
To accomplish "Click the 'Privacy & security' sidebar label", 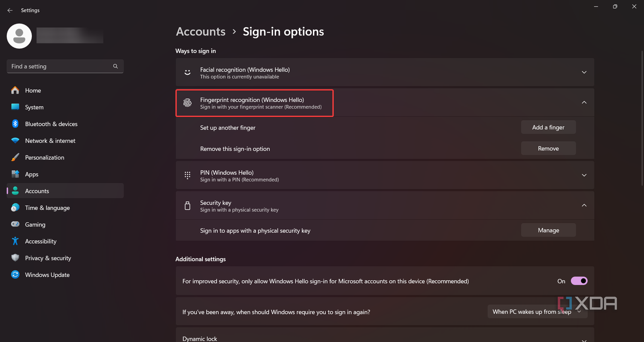I will coord(48,258).
